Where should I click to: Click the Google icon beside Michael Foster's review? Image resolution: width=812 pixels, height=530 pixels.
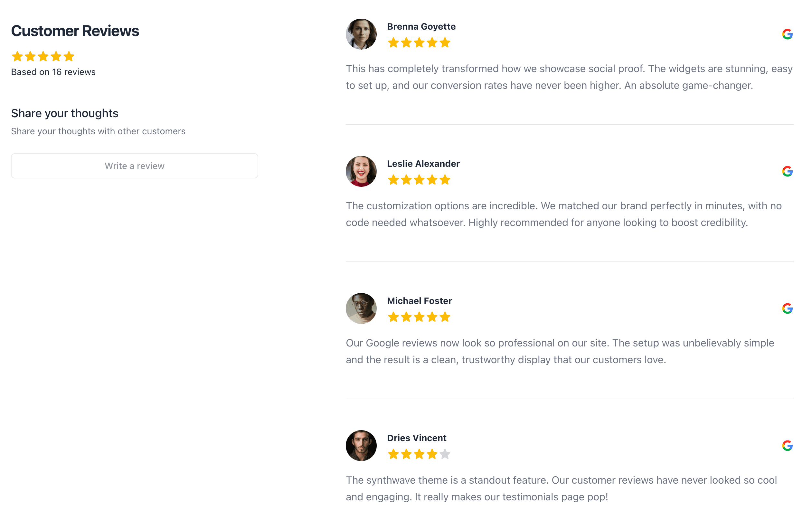tap(787, 309)
